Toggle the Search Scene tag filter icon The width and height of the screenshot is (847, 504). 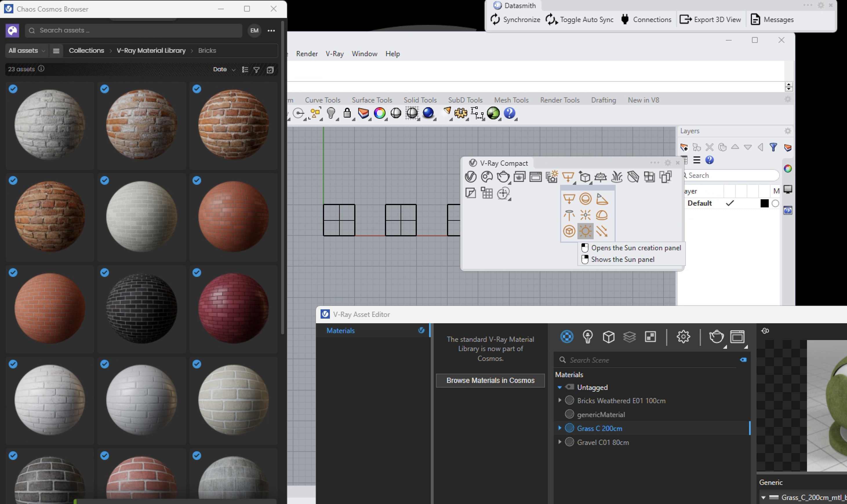[743, 360]
